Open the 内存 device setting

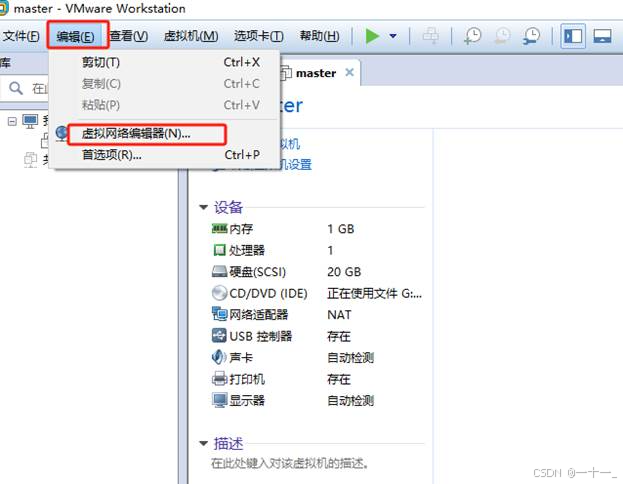(241, 229)
